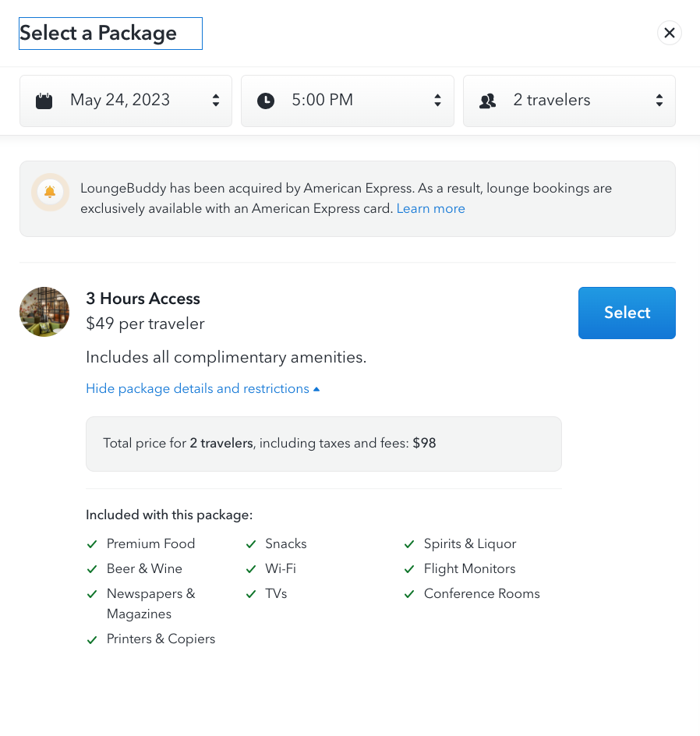
Task: Click the checkmark beside Beer & Wine
Action: click(92, 569)
